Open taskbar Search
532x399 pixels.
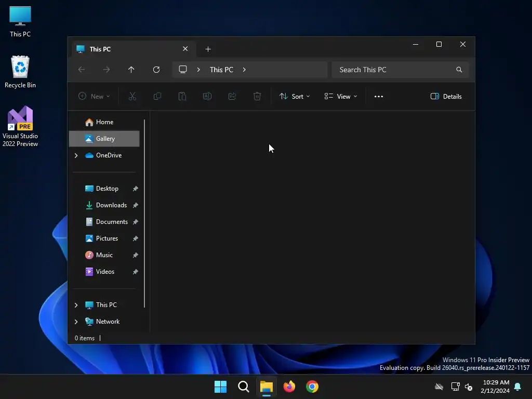(x=244, y=387)
